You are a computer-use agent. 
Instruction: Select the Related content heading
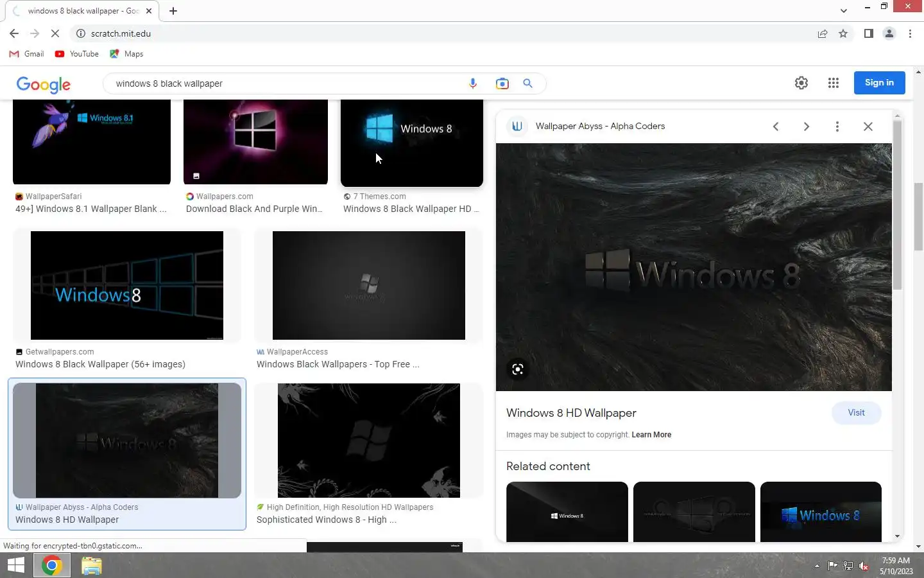click(548, 466)
